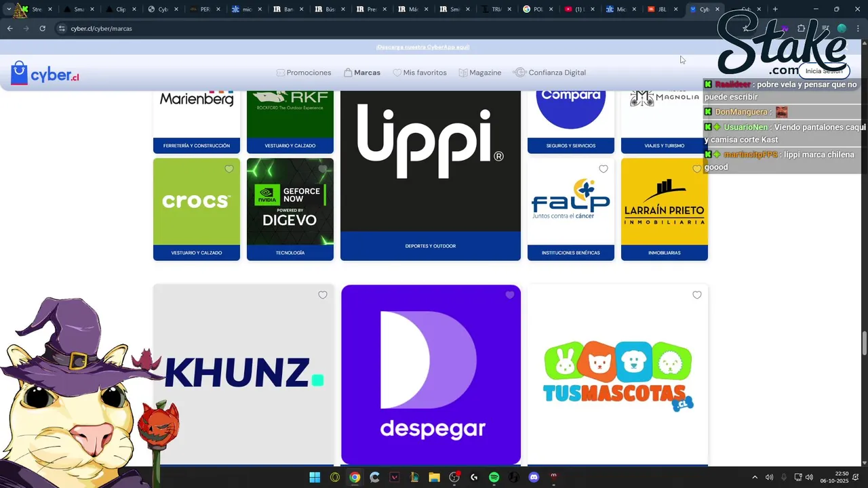
Task: Open League of Legends taskbar icon
Action: [414, 477]
